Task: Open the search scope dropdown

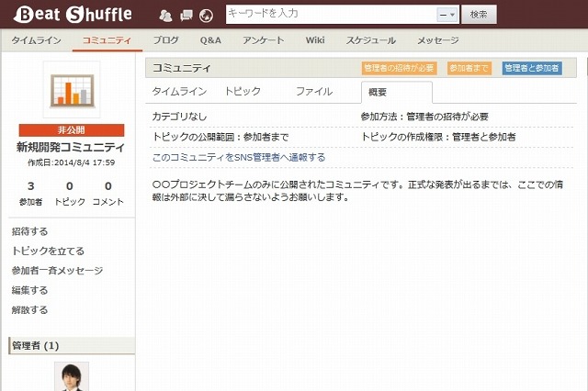Action: 447,15
